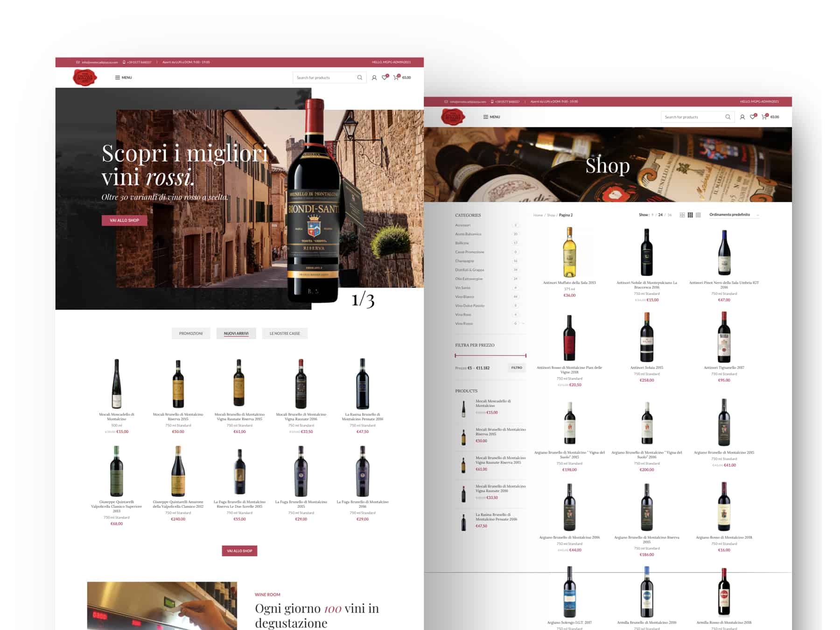The height and width of the screenshot is (630, 840).
Task: Click the cart icon on Shop page header
Action: (x=764, y=117)
